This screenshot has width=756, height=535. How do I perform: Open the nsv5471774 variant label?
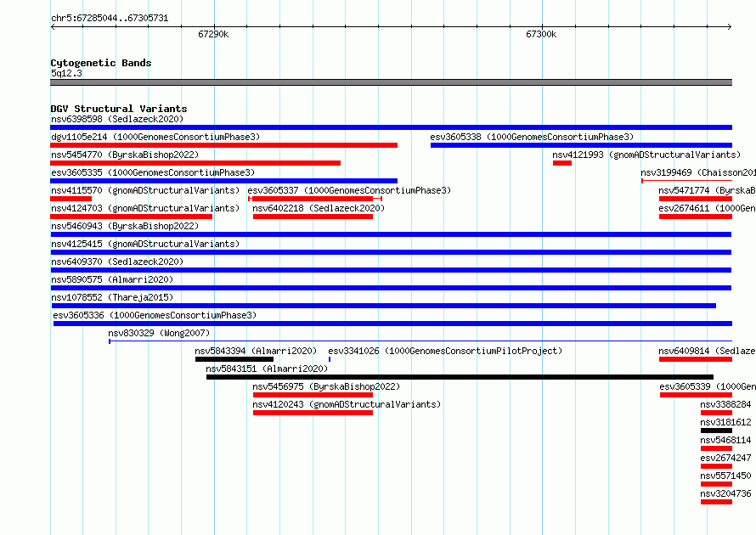point(708,190)
